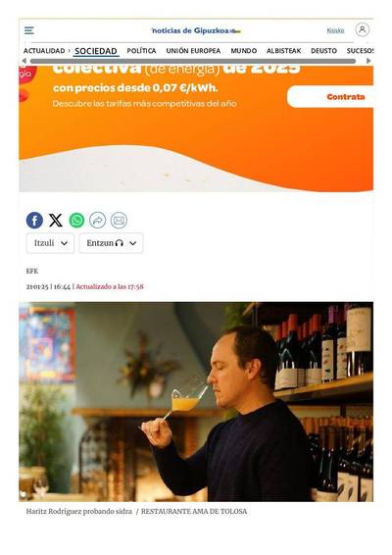Click the right arrow of category scrollbar
This screenshot has width=392, height=555.
pyautogui.click(x=368, y=61)
